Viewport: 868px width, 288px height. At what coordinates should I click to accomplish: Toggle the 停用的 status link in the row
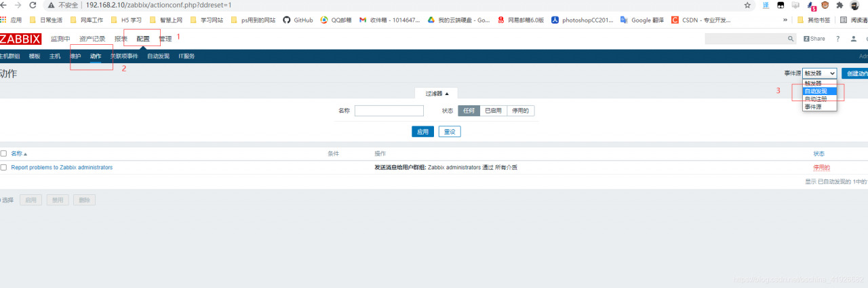point(821,167)
